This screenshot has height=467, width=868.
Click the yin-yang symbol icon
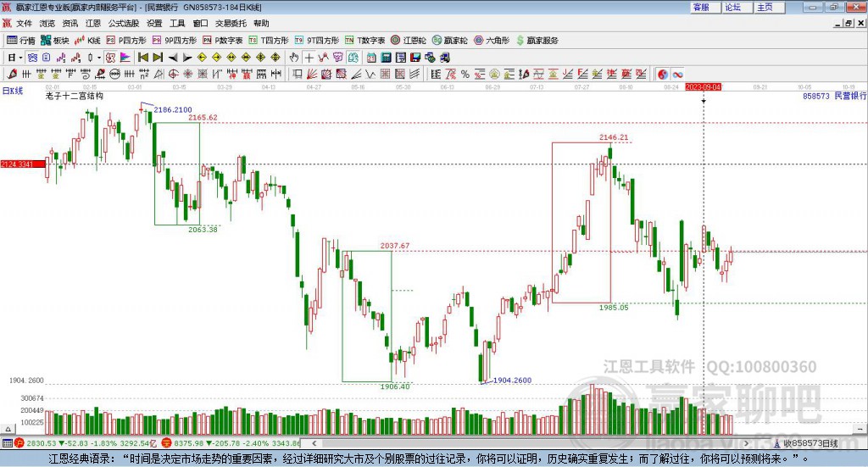[663, 74]
